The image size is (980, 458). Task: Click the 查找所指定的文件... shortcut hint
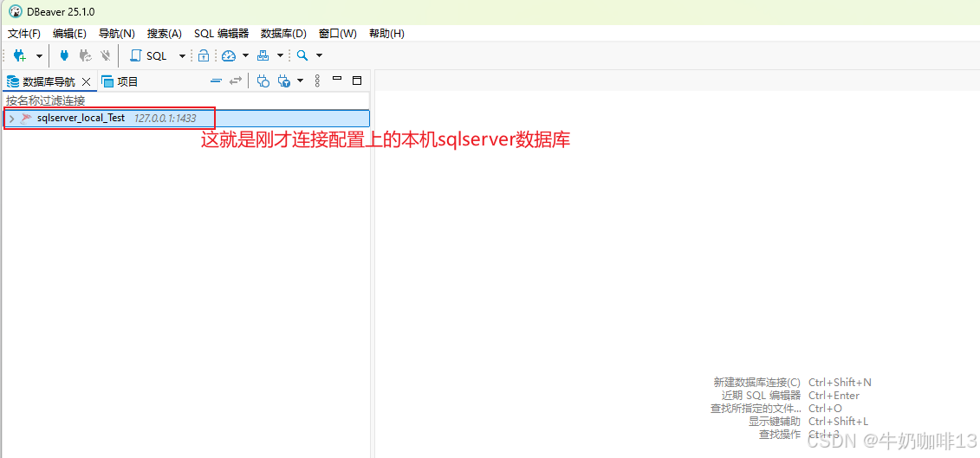tap(755, 408)
